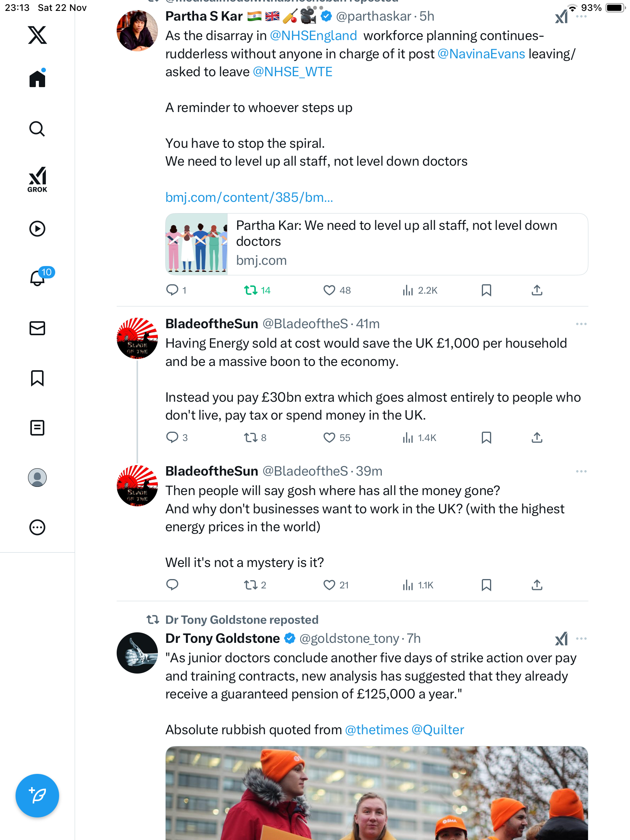The image size is (630, 840).
Task: Open the @NHSEngland mention
Action: click(x=313, y=36)
